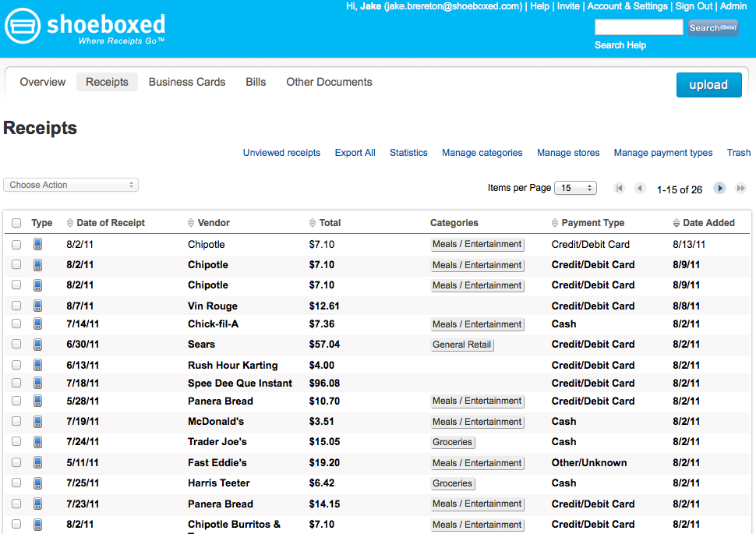Click the Export All link
756x534 pixels.
pos(355,153)
